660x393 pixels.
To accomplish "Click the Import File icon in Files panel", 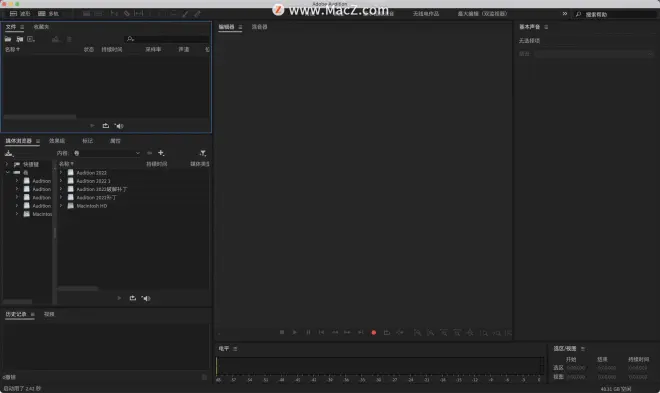I will coord(19,39).
